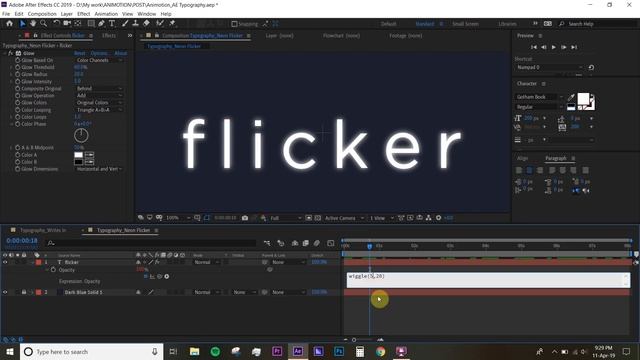Open After Effects in the taskbar
The width and height of the screenshot is (640, 360).
pyautogui.click(x=298, y=351)
